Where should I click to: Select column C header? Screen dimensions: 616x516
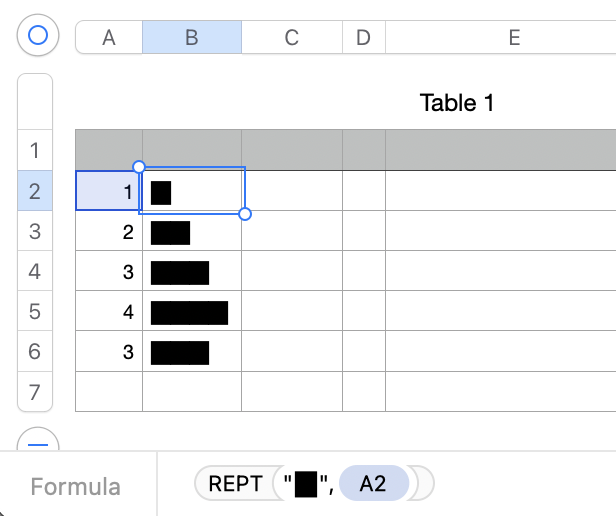291,38
